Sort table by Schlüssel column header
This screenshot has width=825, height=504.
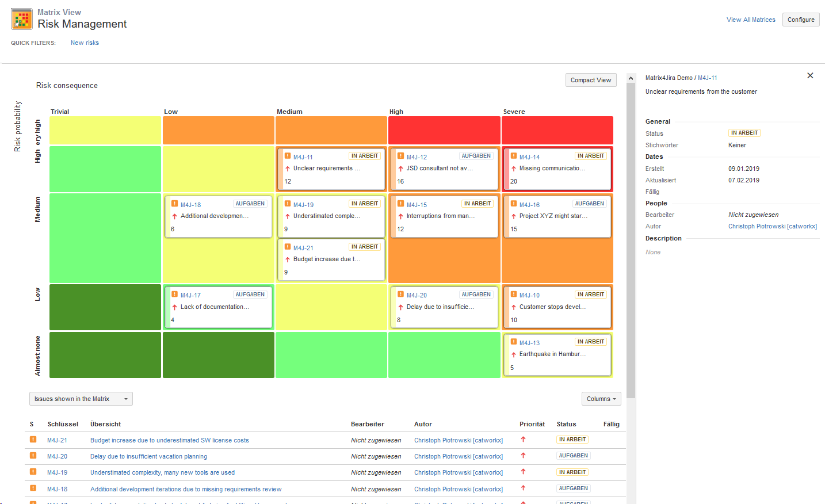click(63, 424)
